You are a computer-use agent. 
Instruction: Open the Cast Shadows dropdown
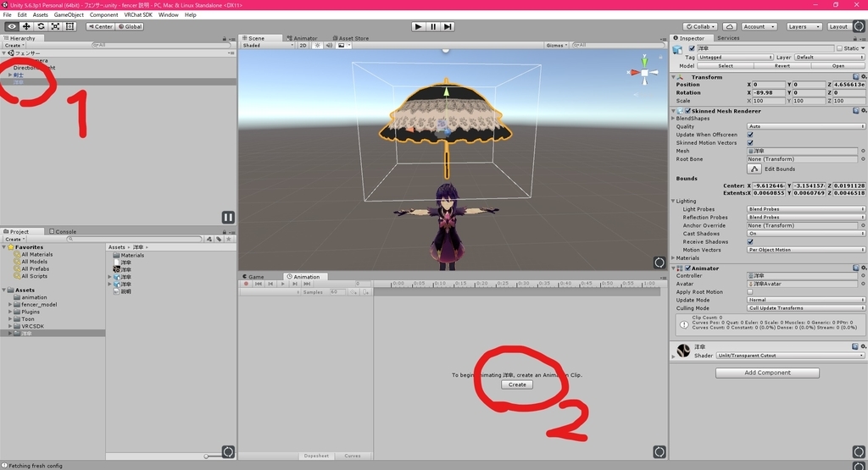coord(805,234)
